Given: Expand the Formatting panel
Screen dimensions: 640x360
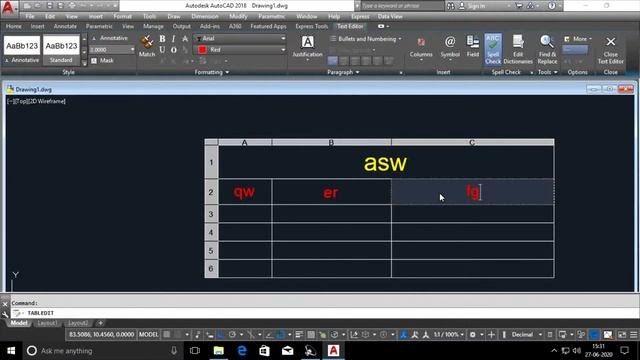Looking at the screenshot, I should (211, 72).
